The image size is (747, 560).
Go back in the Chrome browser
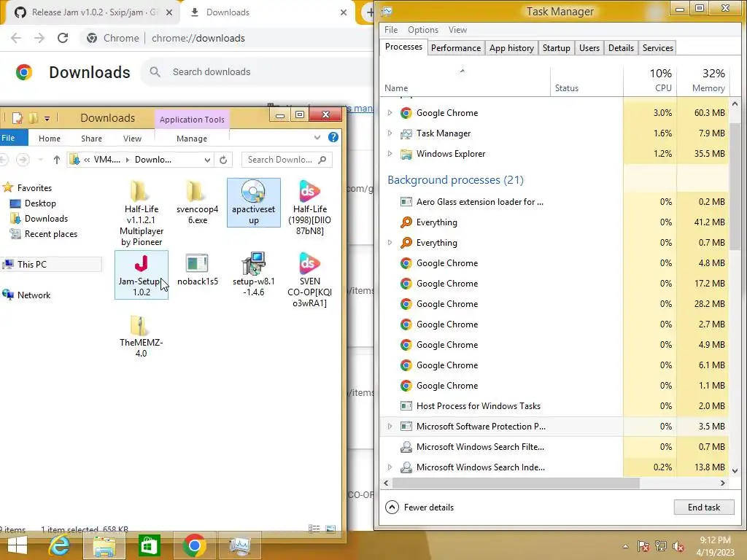(16, 38)
